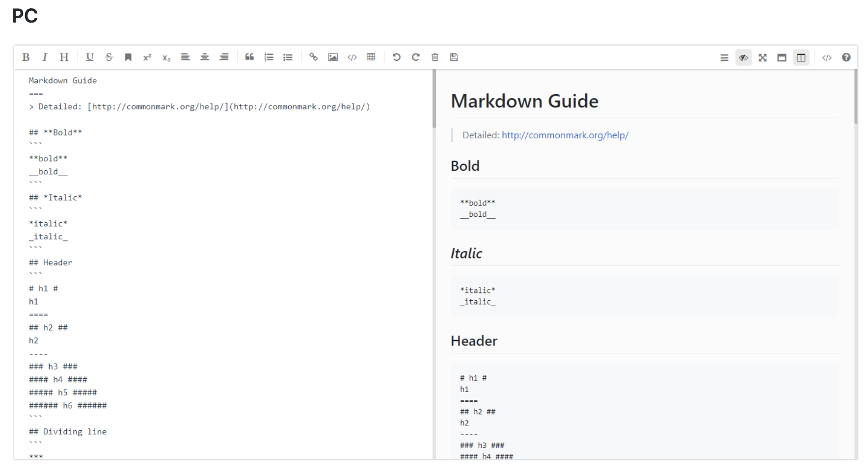The width and height of the screenshot is (868, 470).
Task: Click the editor pane scrollbar
Action: (434, 99)
